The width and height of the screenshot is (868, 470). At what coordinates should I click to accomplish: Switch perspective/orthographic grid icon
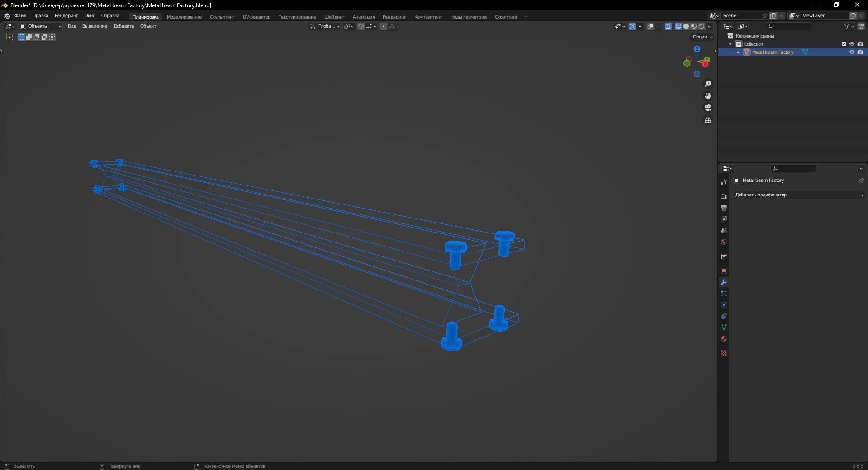[708, 120]
